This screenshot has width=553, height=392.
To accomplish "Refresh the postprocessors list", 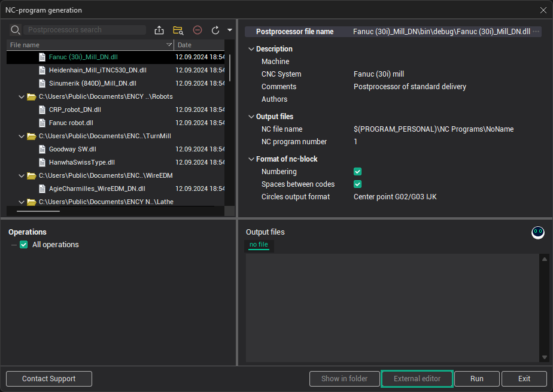I will pyautogui.click(x=215, y=30).
